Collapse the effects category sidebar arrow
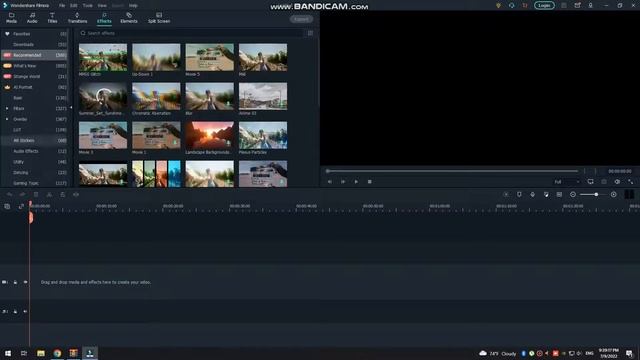 71,108
